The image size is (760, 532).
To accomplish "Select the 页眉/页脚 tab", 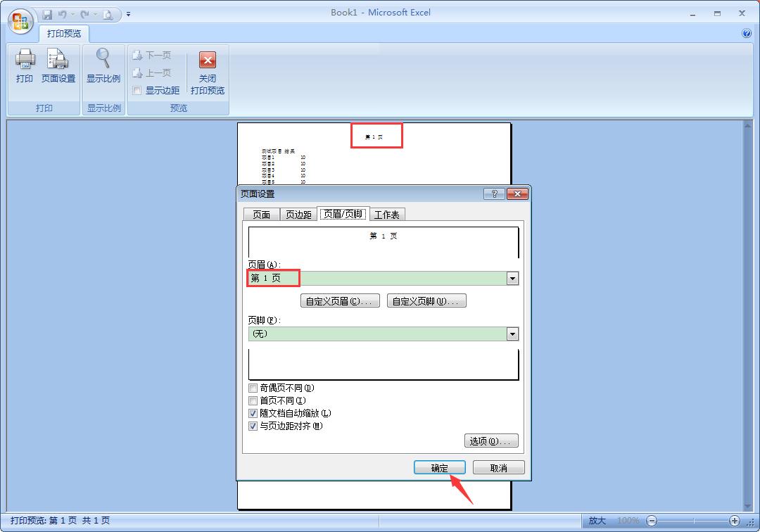I will (343, 214).
